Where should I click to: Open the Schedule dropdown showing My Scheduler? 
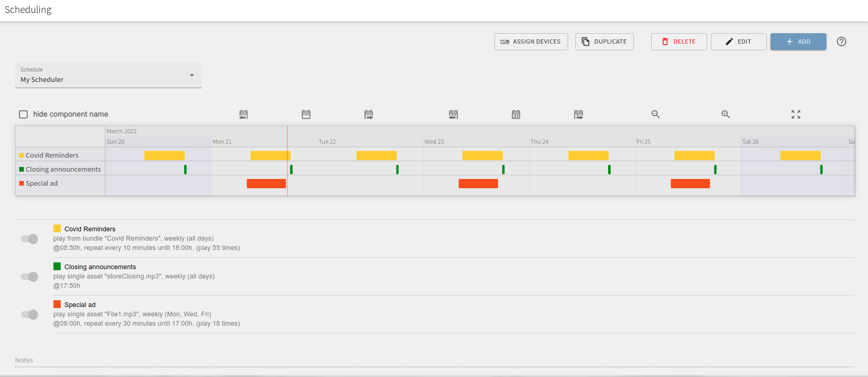108,76
